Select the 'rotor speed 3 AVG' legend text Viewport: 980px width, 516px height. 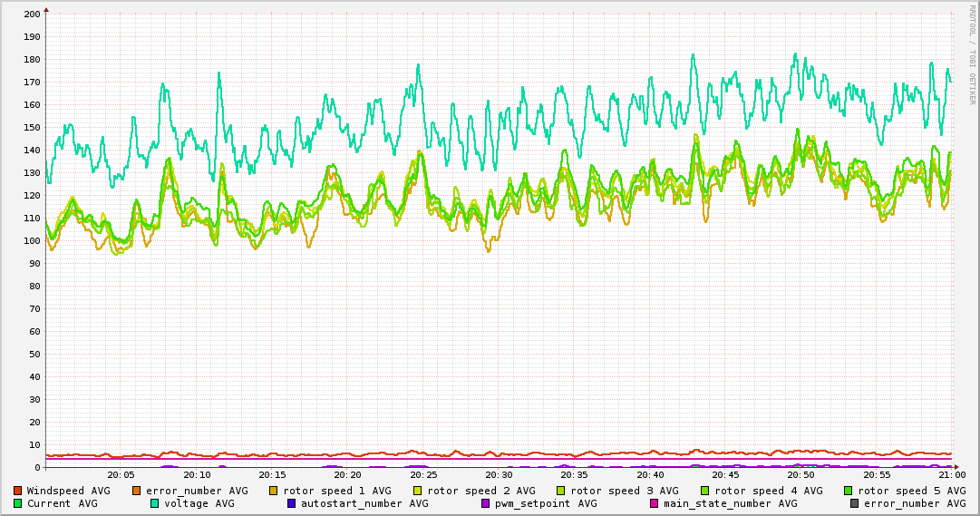(x=625, y=492)
